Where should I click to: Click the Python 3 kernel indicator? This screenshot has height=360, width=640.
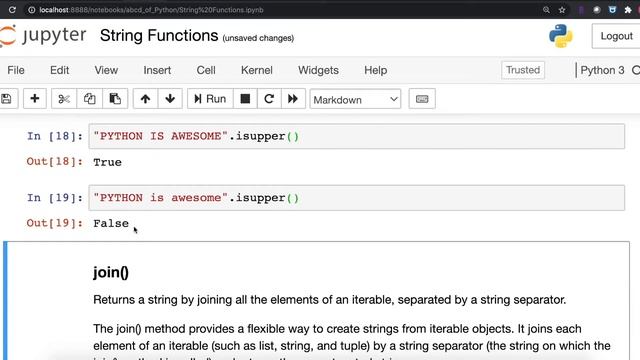tap(602, 70)
